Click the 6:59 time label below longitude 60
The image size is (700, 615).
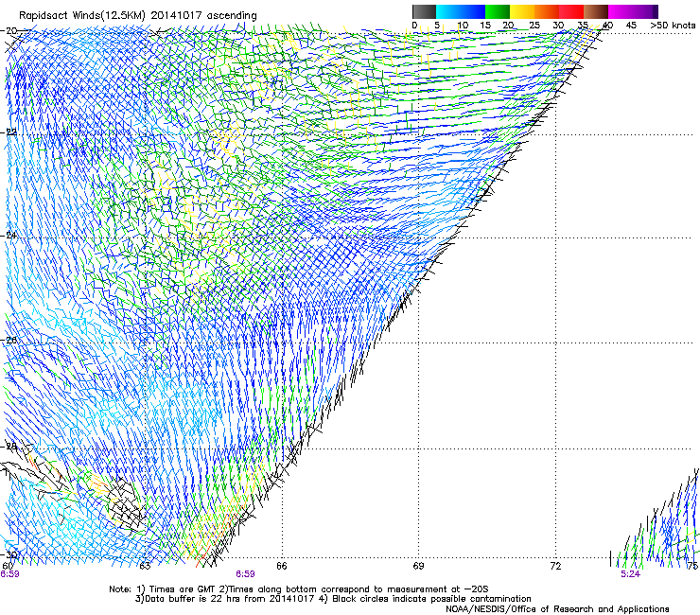(9, 574)
